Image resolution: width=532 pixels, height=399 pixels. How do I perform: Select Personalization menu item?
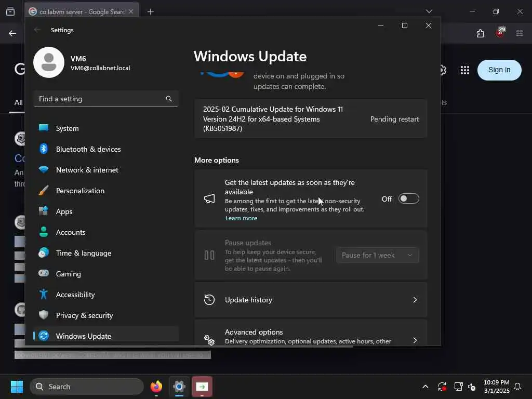(106, 190)
